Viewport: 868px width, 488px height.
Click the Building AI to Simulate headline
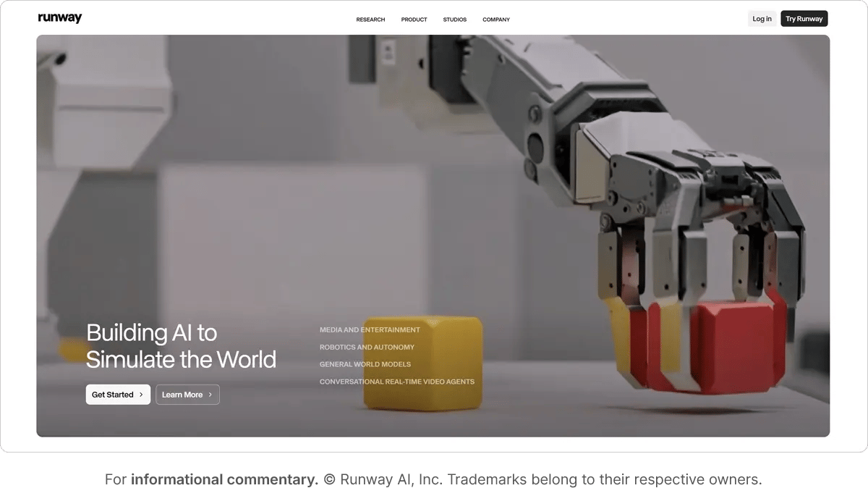point(181,345)
